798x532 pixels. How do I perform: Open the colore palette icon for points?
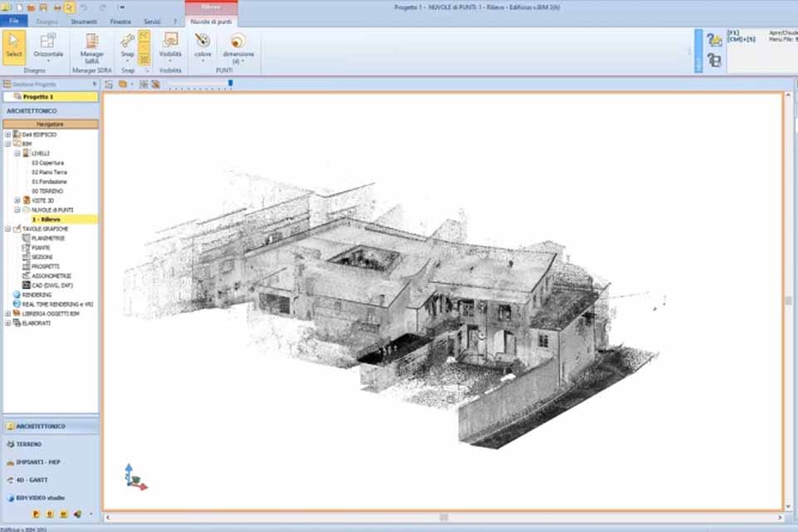203,44
